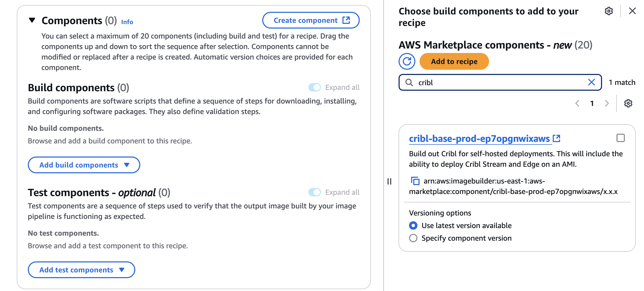Close the build components panel
644x291 pixels.
[x=632, y=11]
